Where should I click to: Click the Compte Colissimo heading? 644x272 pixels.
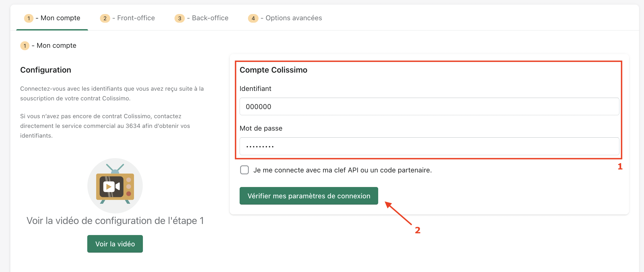tap(273, 70)
